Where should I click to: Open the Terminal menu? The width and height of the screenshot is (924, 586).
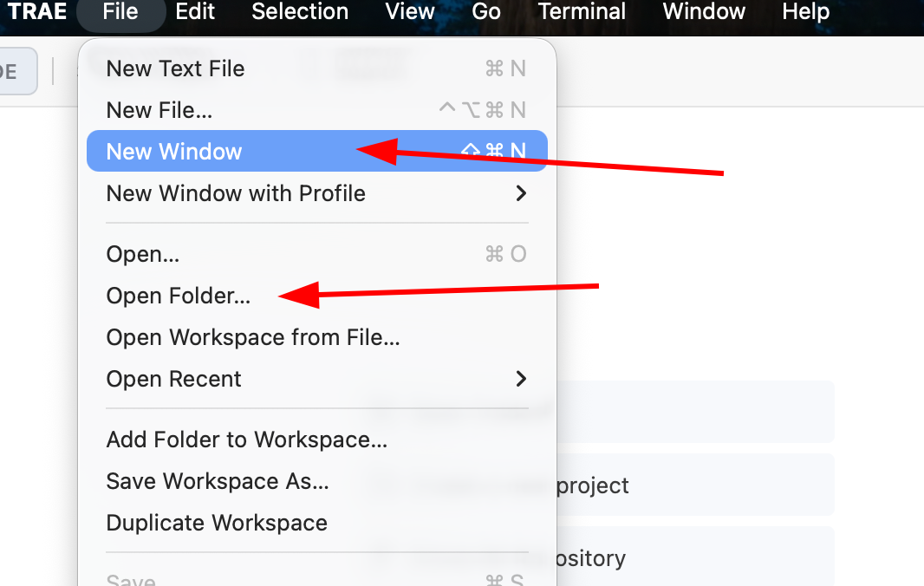582,12
